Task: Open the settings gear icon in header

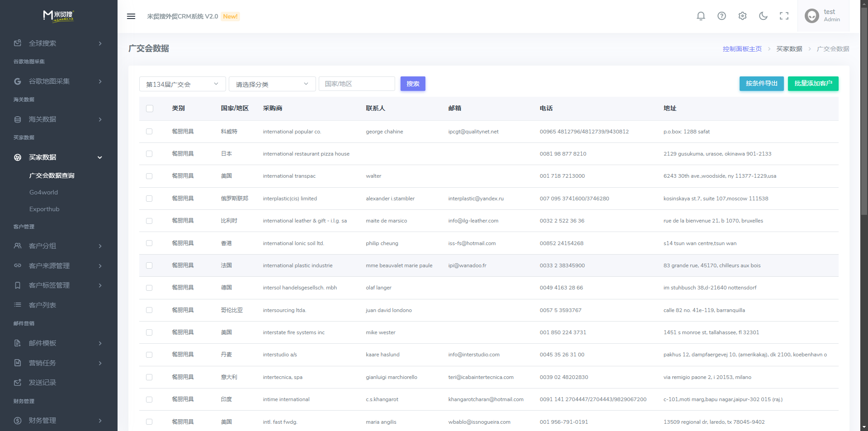Action: click(x=742, y=16)
